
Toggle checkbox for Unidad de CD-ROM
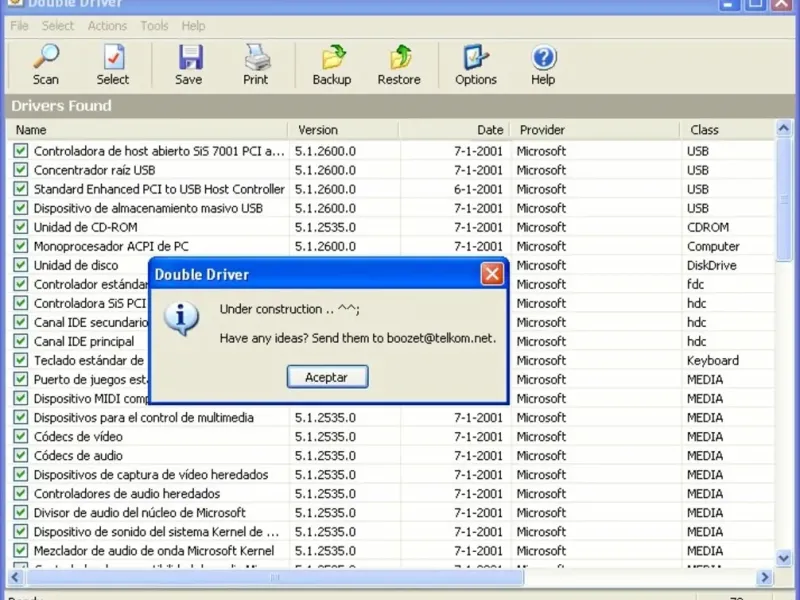coord(21,227)
